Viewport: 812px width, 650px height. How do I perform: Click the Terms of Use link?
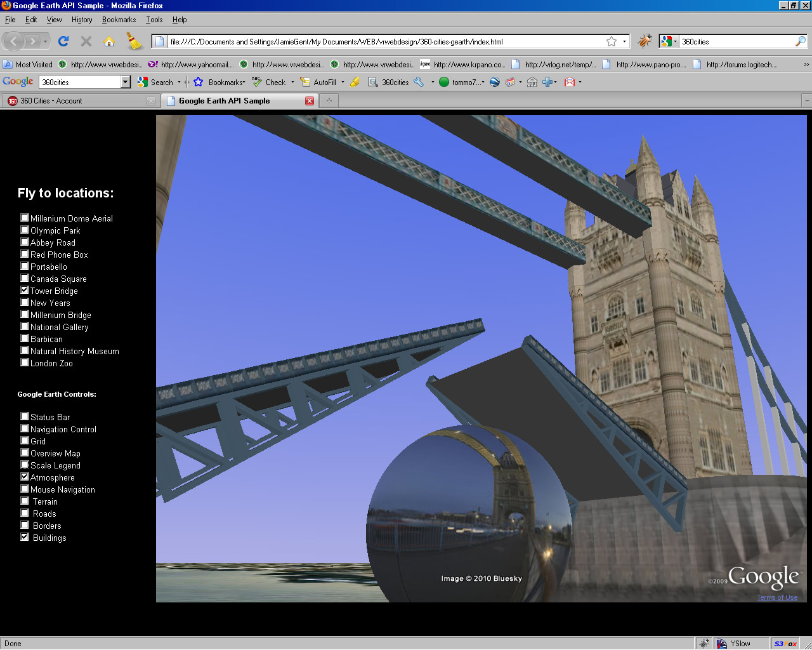tap(777, 597)
